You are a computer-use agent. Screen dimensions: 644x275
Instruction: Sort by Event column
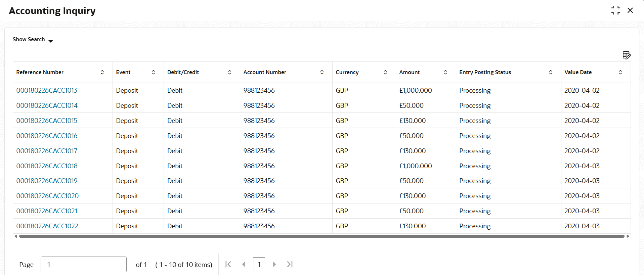click(x=154, y=72)
